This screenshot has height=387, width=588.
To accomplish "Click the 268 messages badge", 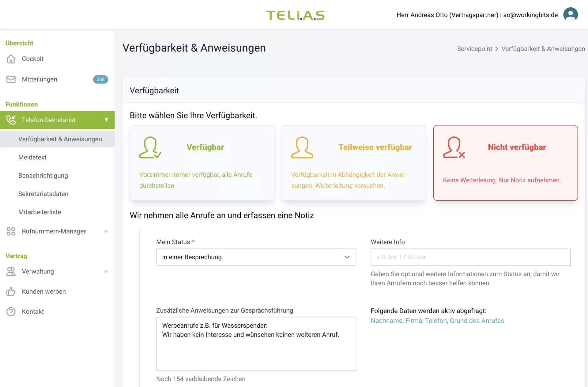I will (x=100, y=79).
